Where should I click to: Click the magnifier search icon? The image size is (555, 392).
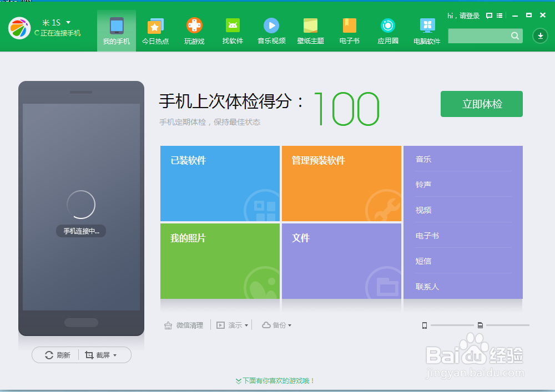515,35
